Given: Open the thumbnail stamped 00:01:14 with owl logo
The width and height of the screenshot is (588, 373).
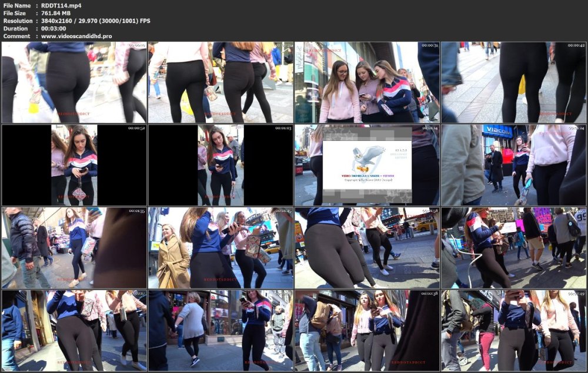Looking at the screenshot, I should (367, 165).
